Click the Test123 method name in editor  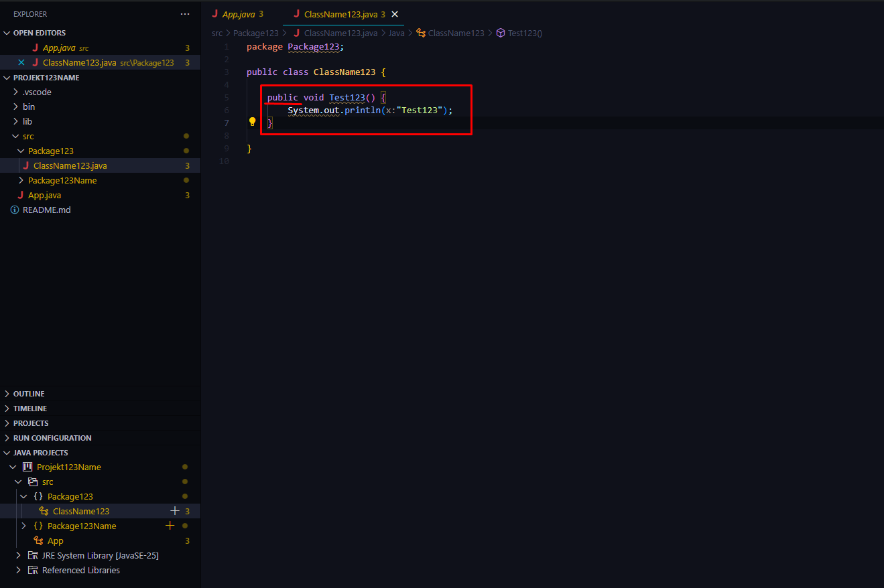pos(346,98)
